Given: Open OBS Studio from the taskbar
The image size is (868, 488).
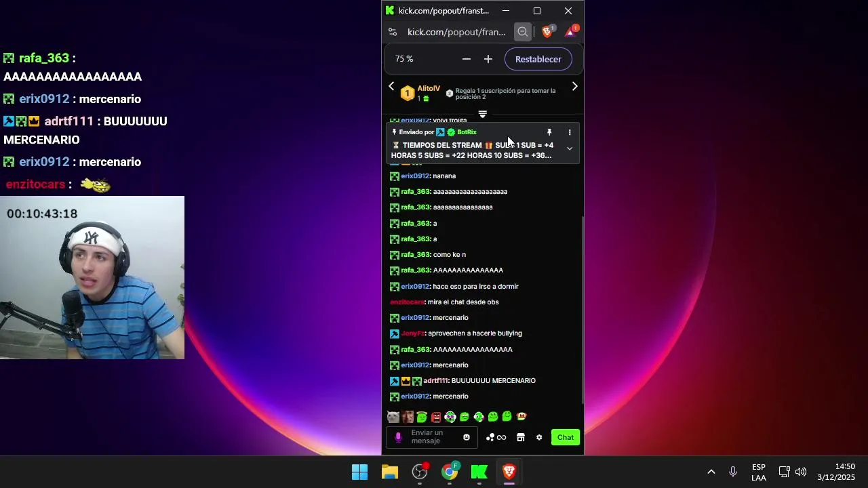Looking at the screenshot, I should (420, 472).
